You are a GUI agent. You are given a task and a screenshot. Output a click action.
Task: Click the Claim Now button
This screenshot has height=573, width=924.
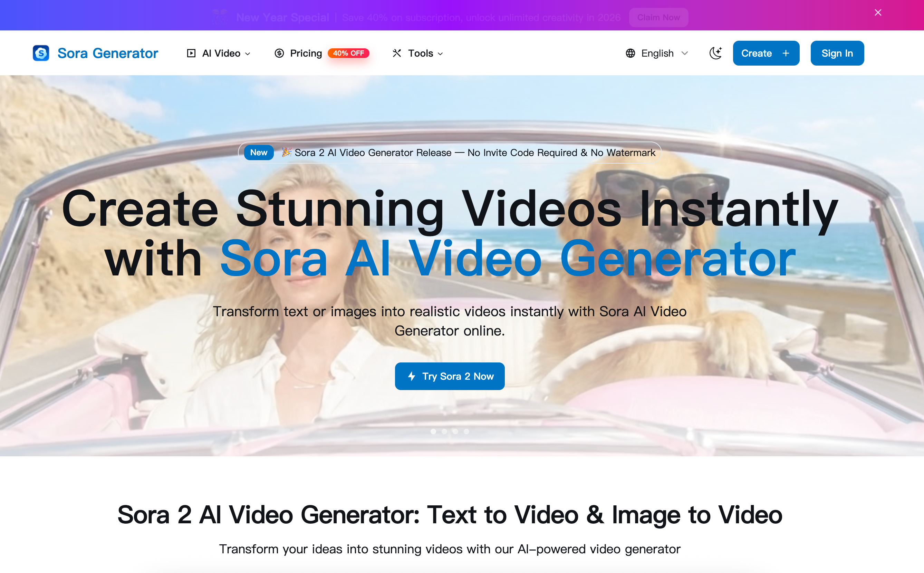tap(659, 17)
